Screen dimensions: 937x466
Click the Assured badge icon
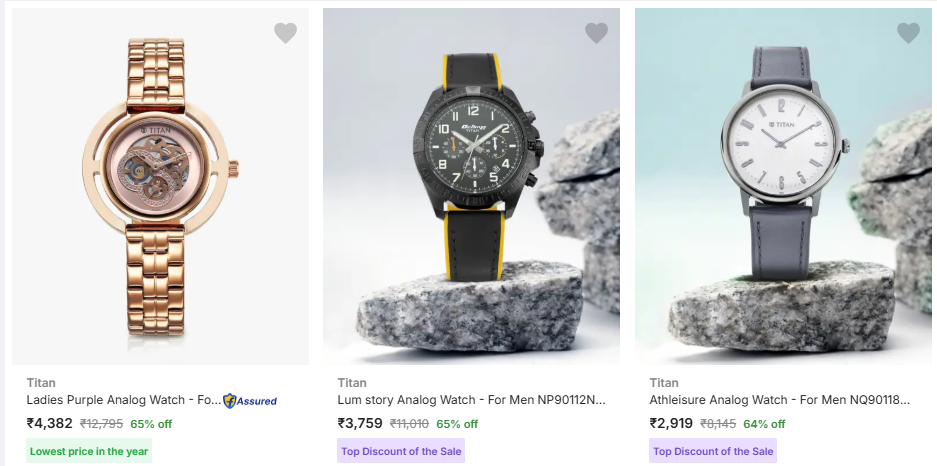coord(250,400)
